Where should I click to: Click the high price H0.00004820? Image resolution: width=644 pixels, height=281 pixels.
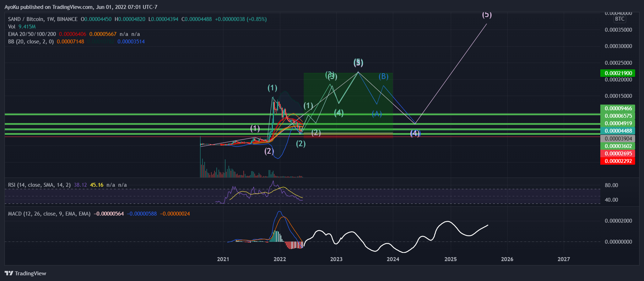[x=130, y=19]
